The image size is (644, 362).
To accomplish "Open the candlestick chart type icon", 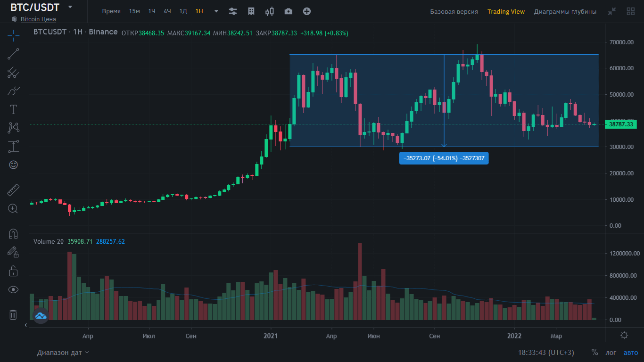I will pyautogui.click(x=270, y=11).
